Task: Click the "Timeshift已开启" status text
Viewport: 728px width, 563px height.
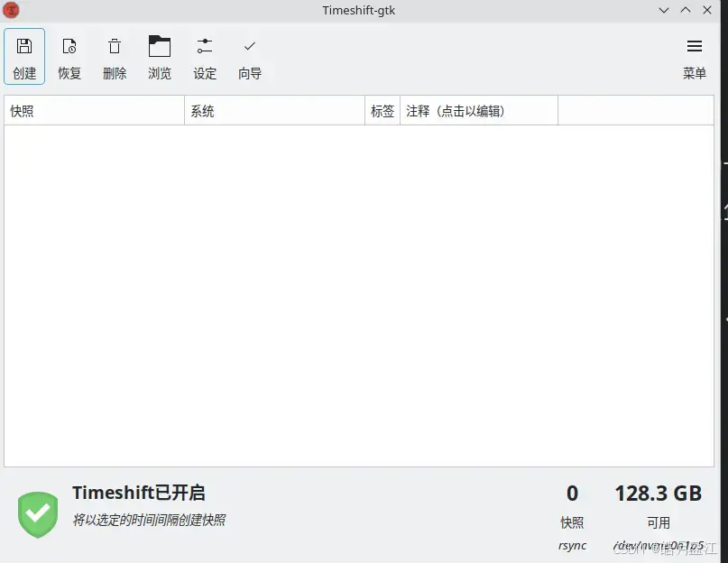Action: [138, 493]
